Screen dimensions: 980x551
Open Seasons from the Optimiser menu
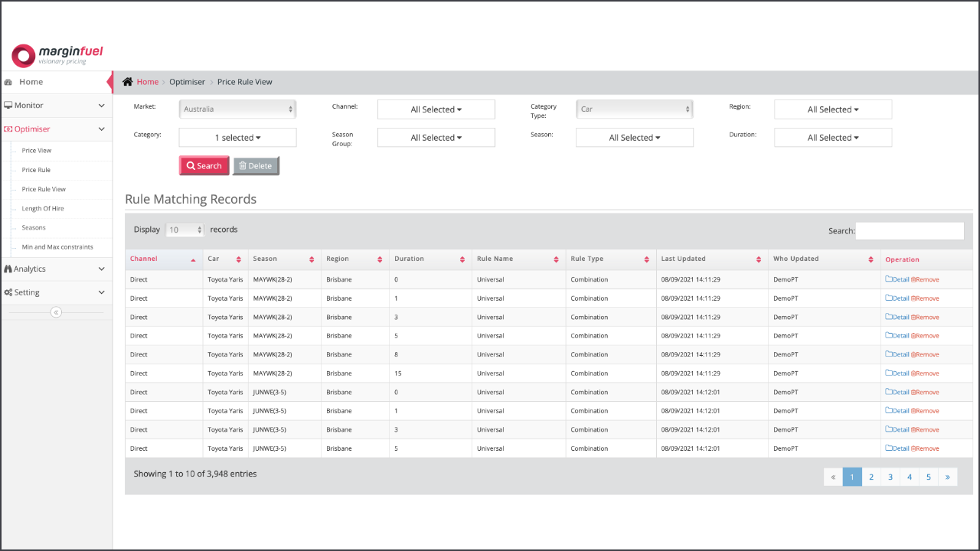[32, 227]
